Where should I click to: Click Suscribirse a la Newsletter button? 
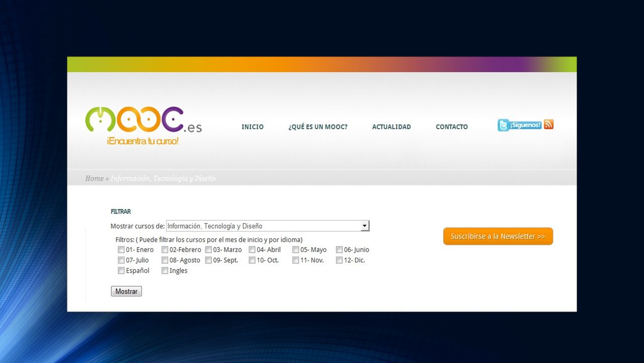point(498,236)
